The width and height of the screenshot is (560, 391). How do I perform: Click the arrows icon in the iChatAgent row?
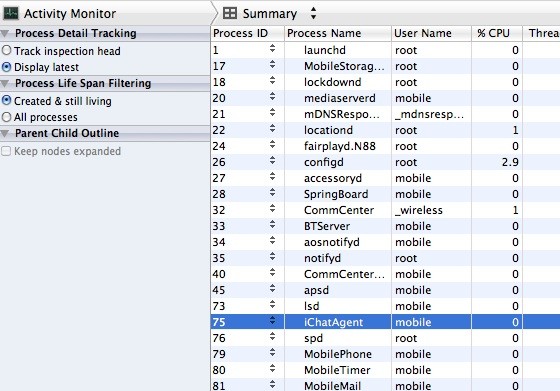pos(272,321)
